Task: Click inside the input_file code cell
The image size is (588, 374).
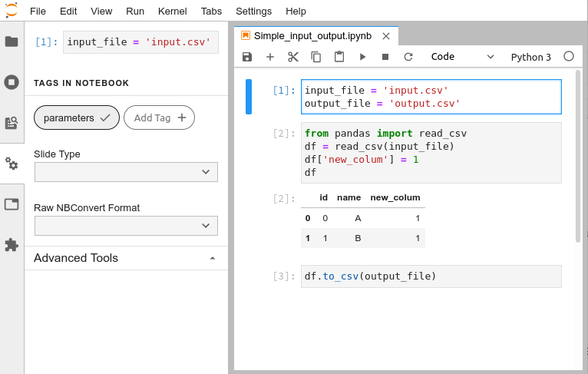Action: [431, 97]
